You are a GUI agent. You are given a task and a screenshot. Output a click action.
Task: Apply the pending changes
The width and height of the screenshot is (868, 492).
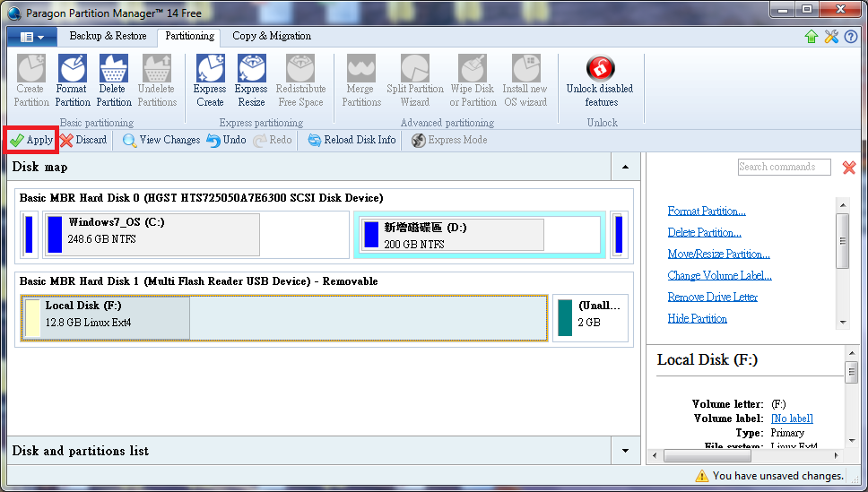(x=31, y=140)
